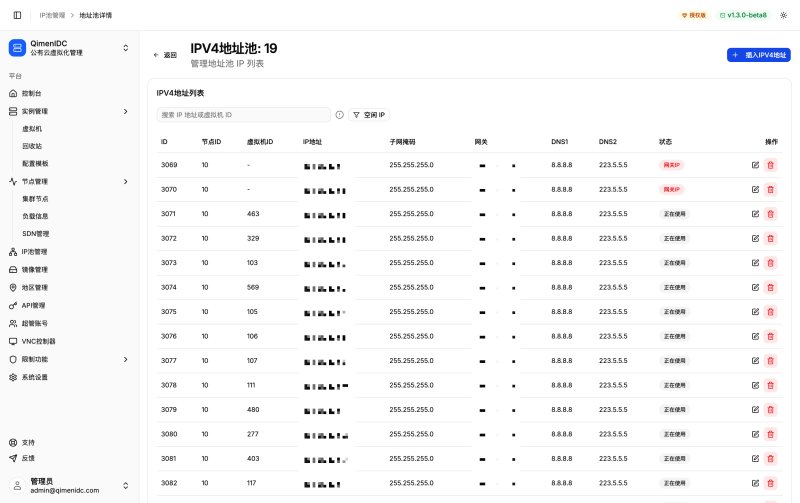Edit the IP row with ID 3079
800x503 pixels.
755,410
